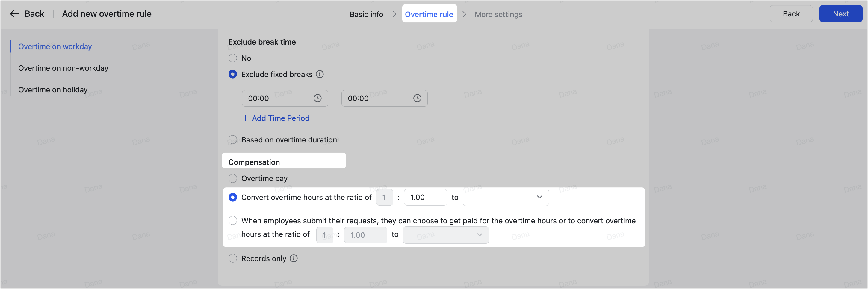
Task: Switch to Overtime on holiday
Action: pyautogui.click(x=53, y=89)
